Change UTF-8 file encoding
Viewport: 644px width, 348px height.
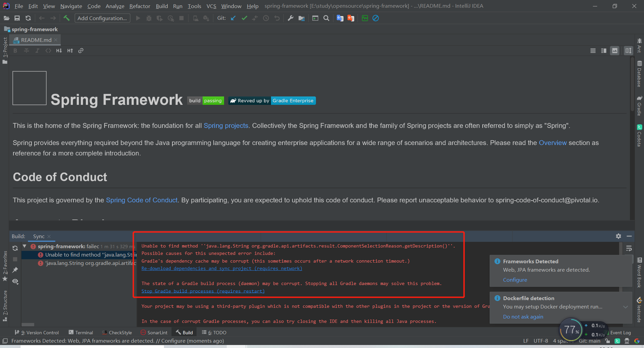pyautogui.click(x=541, y=341)
